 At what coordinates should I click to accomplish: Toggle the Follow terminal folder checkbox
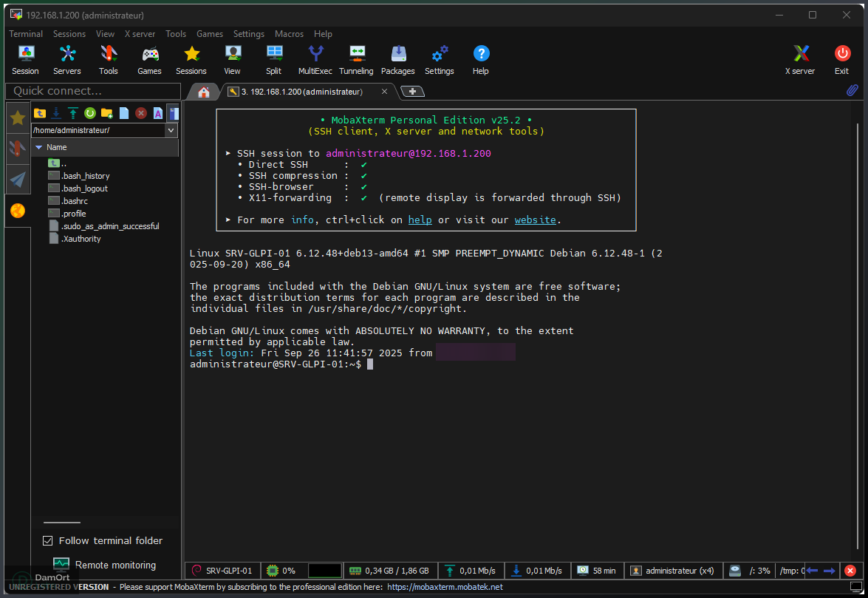click(47, 540)
